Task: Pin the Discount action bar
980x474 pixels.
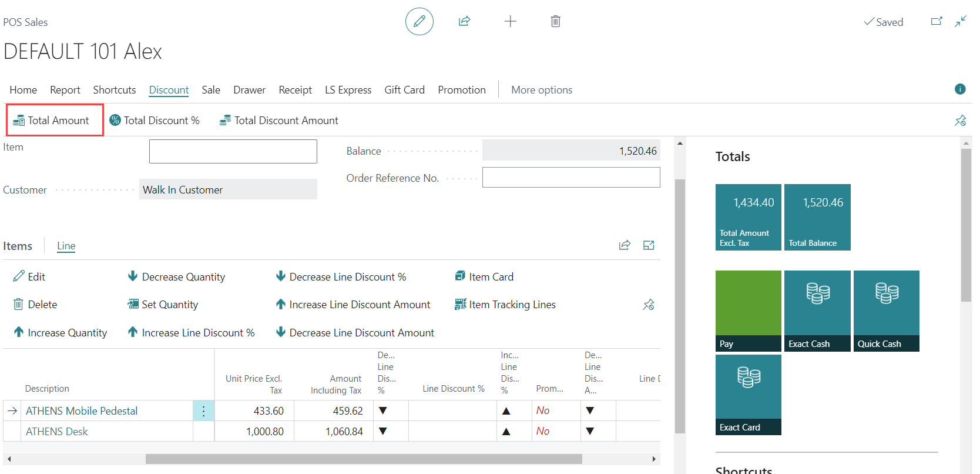Action: (x=960, y=121)
